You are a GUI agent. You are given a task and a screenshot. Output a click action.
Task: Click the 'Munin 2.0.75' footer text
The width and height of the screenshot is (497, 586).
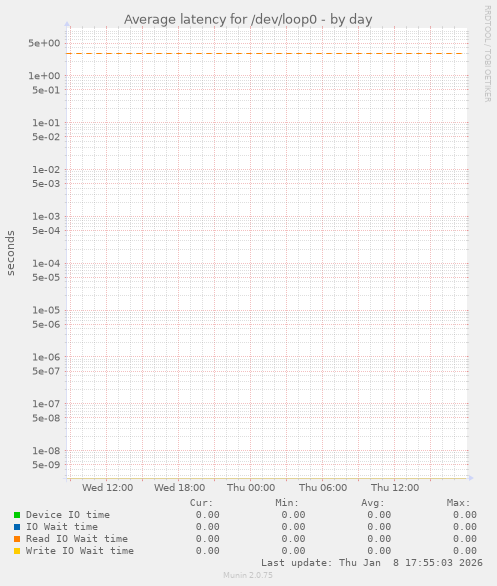(x=248, y=575)
